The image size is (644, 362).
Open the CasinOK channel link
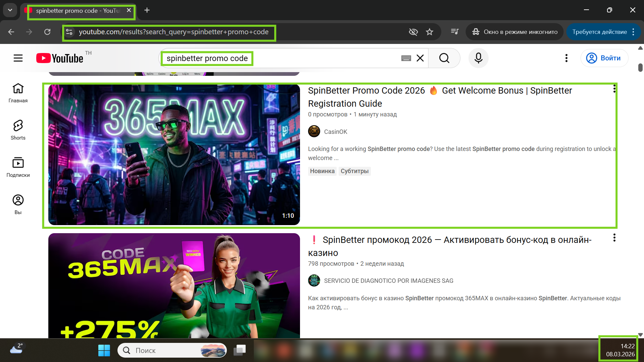(335, 132)
